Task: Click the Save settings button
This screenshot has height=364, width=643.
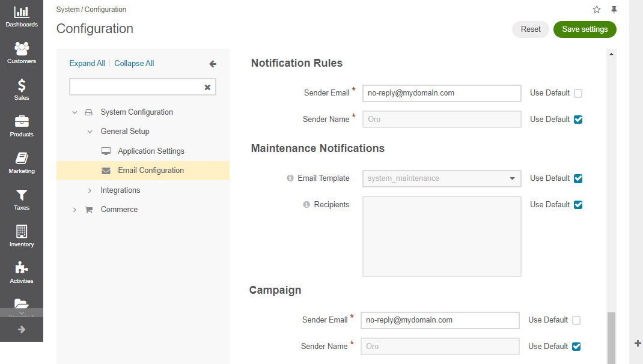Action: 584,29
